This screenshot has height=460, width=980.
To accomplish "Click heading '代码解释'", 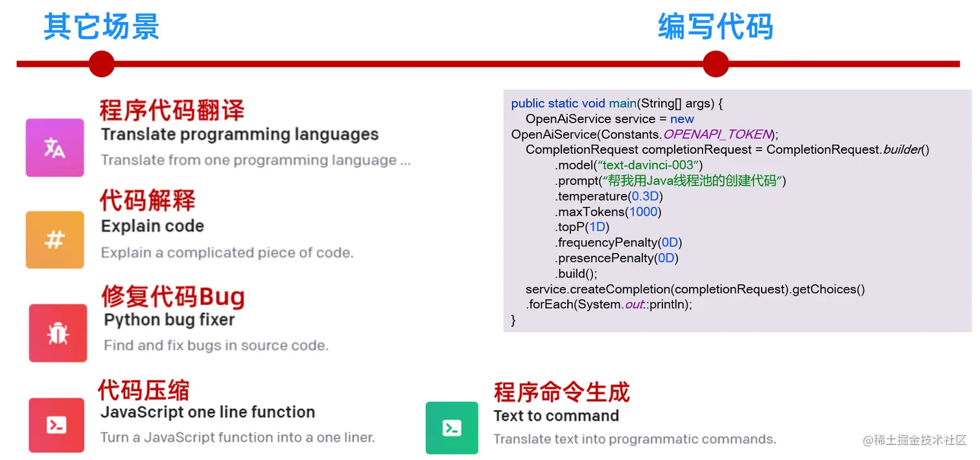I will [147, 200].
